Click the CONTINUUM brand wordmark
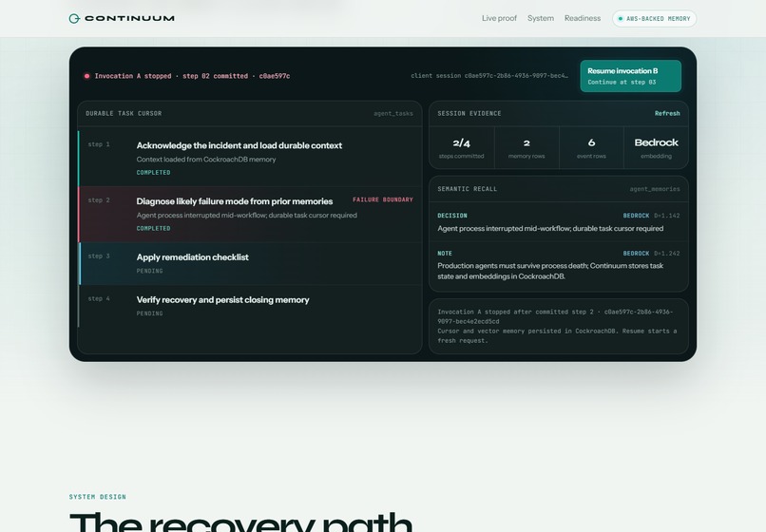Screen dimensions: 766x532 129,19
